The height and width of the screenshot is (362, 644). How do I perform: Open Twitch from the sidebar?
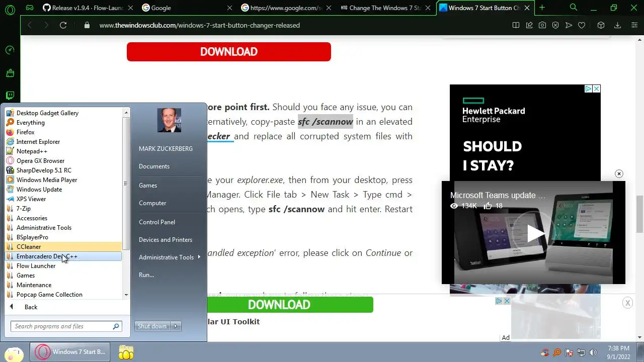click(x=10, y=96)
